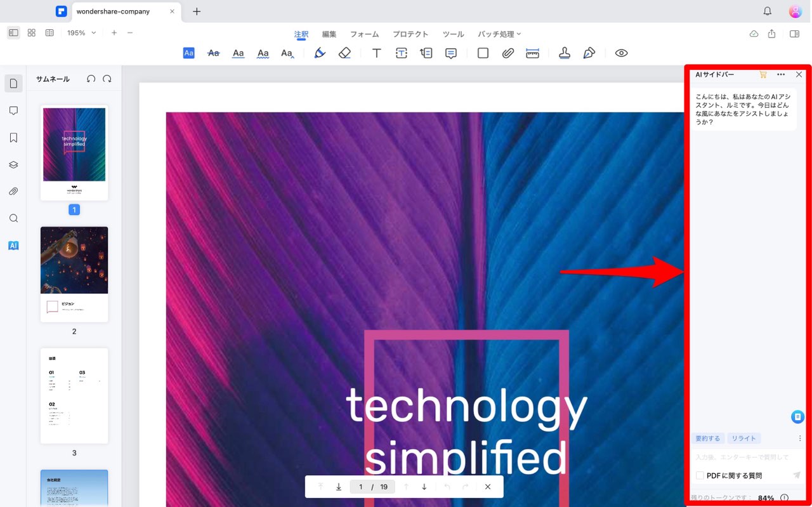Open the comments panel in left sidebar
The height and width of the screenshot is (507, 812).
coord(13,110)
